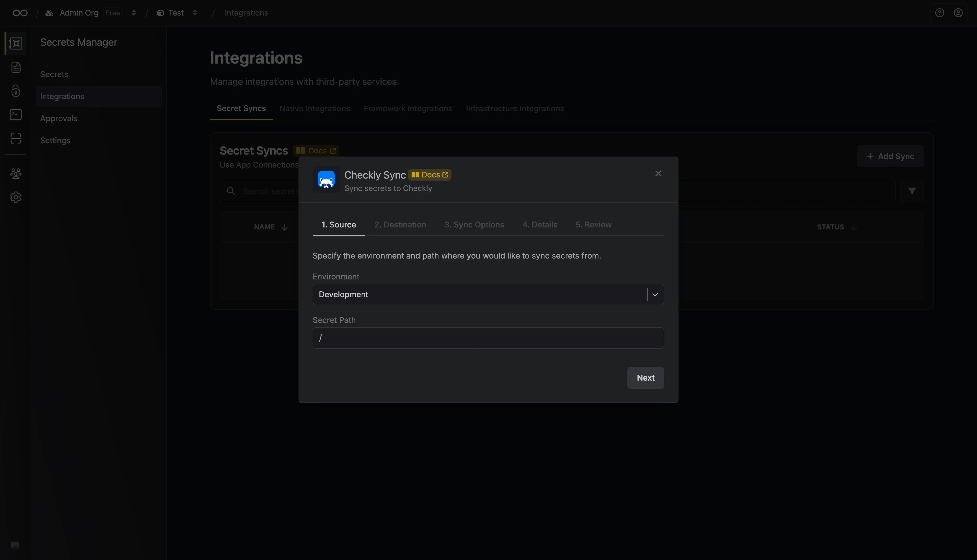Image resolution: width=977 pixels, height=560 pixels.
Task: Click the Add Sync button
Action: coord(890,156)
